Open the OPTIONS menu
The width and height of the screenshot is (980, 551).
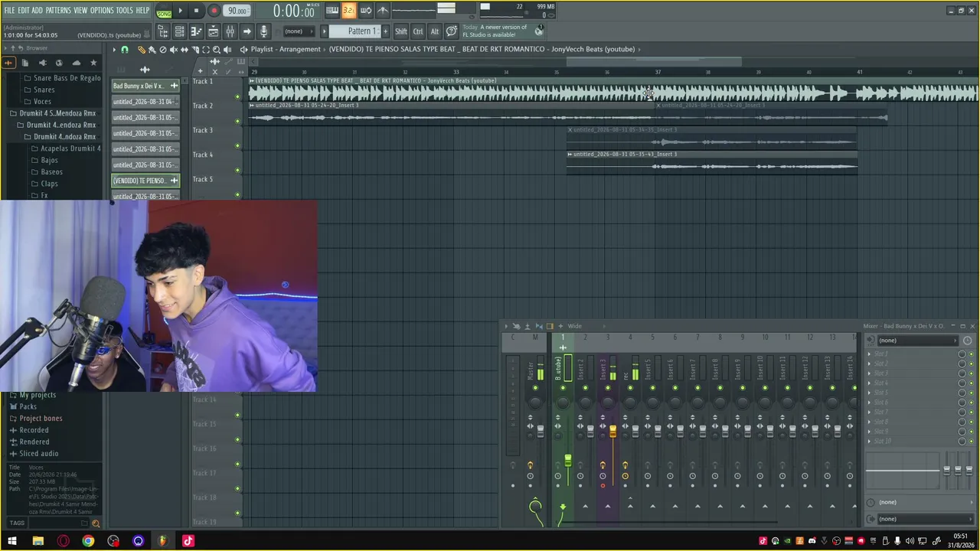tap(102, 10)
